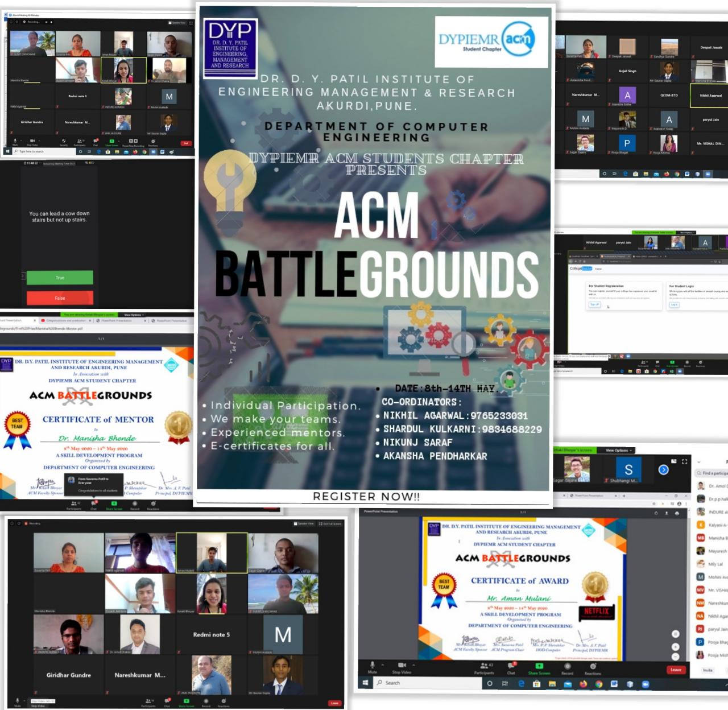The image size is (728, 710).
Task: Select Anjali Singh tile in top-right gallery
Action: coord(627,71)
